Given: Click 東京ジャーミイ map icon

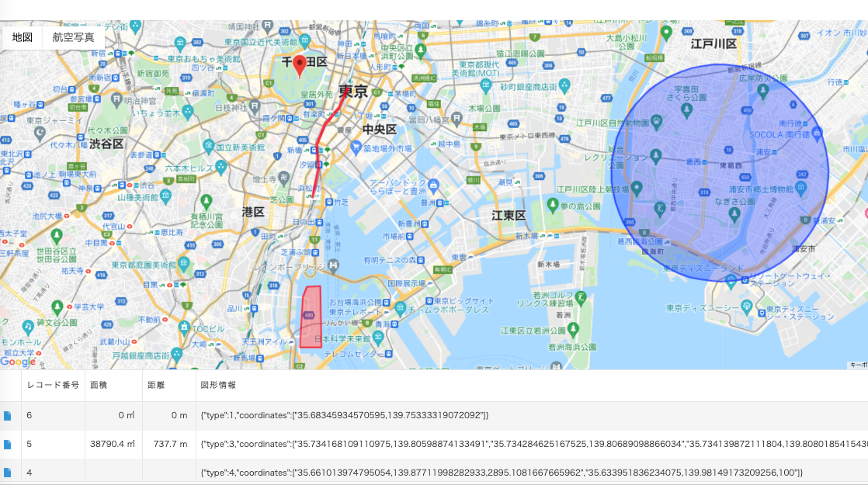Looking at the screenshot, I should tap(40, 133).
